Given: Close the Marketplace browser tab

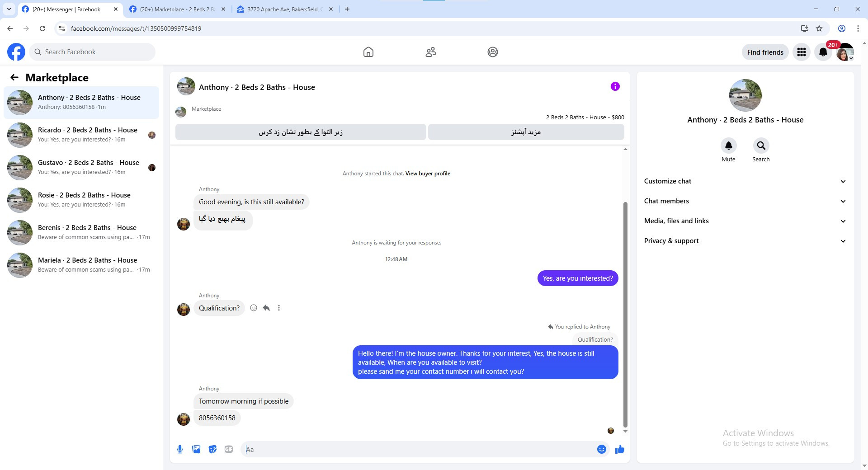Looking at the screenshot, I should (x=223, y=9).
